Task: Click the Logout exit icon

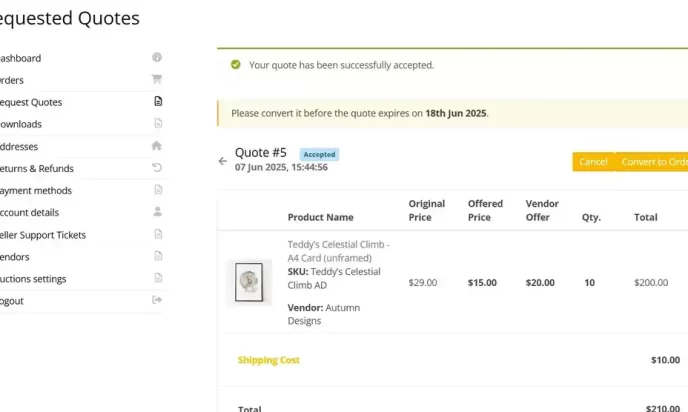Action: point(157,300)
